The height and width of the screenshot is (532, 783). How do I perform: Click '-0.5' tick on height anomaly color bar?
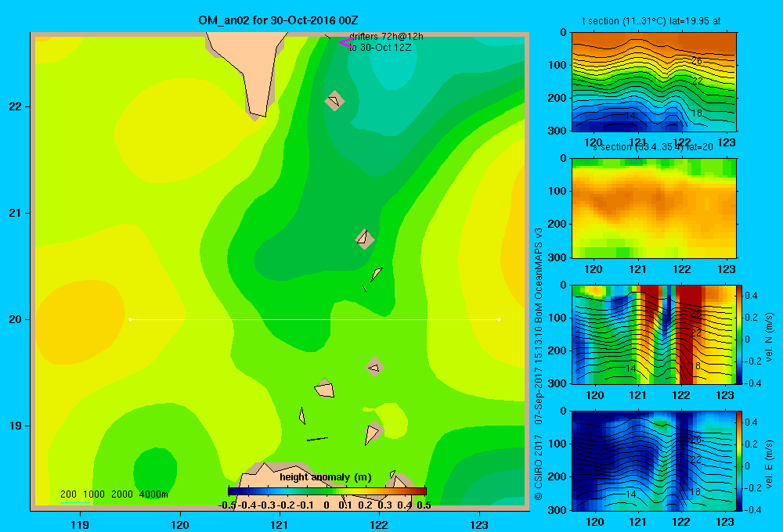(227, 505)
